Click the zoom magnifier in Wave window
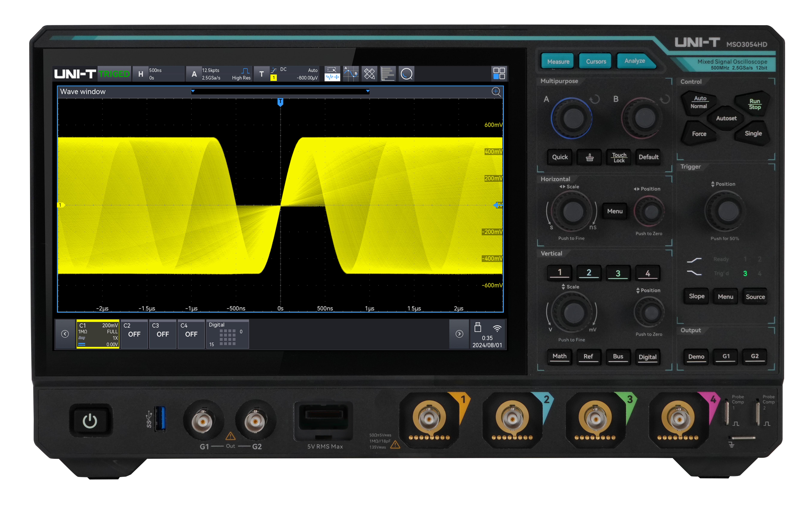The image size is (812, 511). tap(496, 91)
